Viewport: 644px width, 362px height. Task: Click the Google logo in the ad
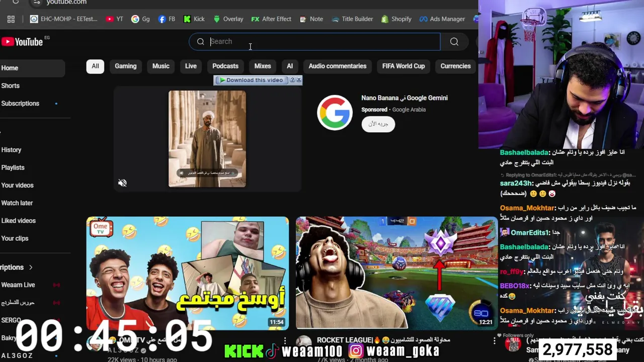(x=335, y=113)
